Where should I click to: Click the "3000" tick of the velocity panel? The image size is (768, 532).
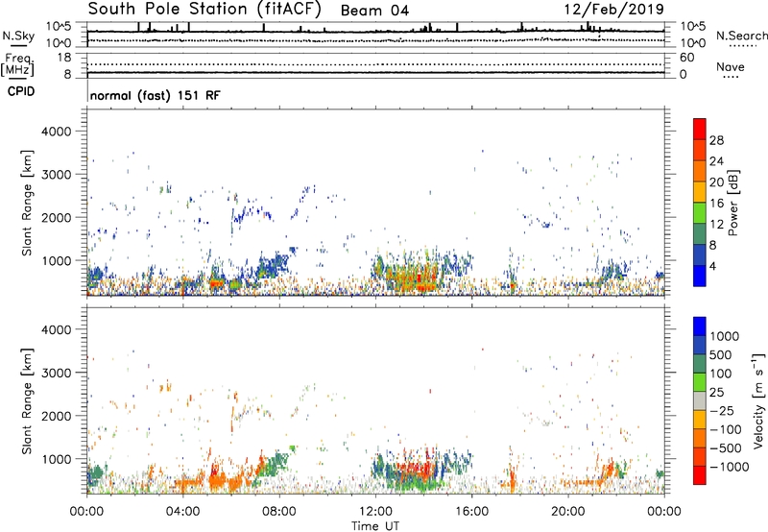[56, 373]
